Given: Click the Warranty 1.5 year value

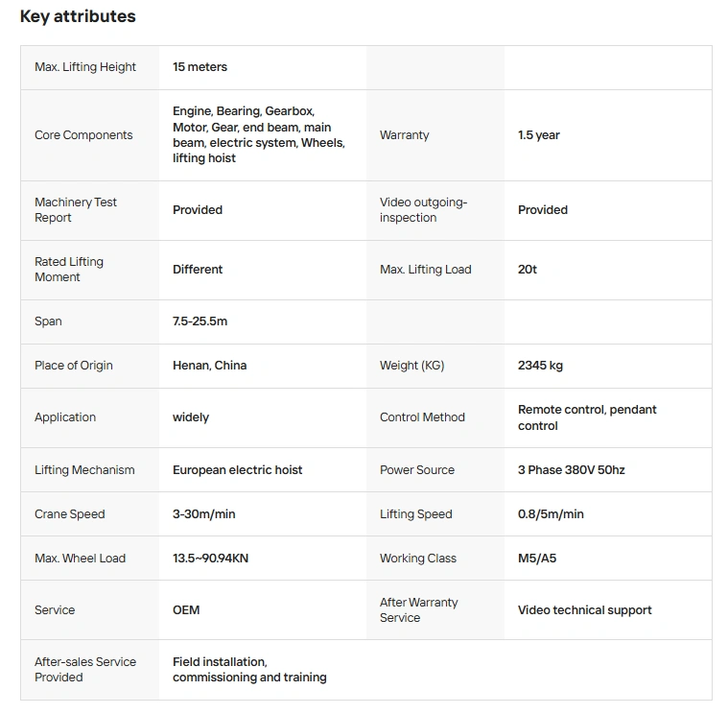Looking at the screenshot, I should click(x=539, y=135).
